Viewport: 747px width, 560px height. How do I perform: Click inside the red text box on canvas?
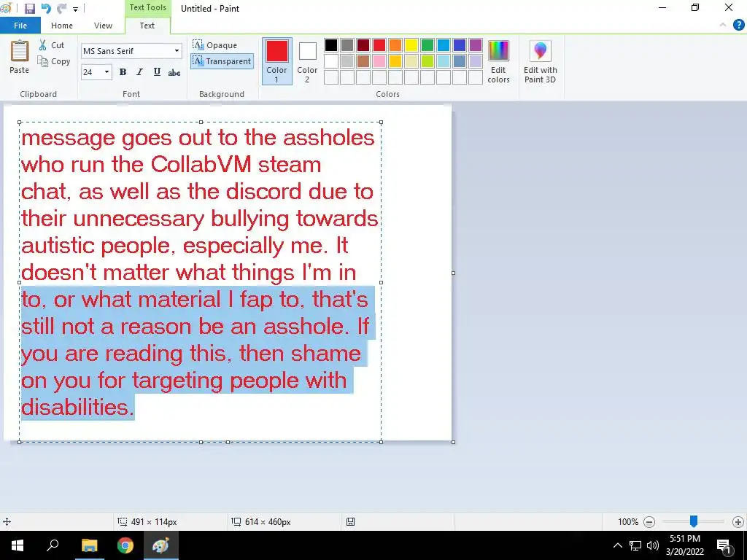click(200, 282)
